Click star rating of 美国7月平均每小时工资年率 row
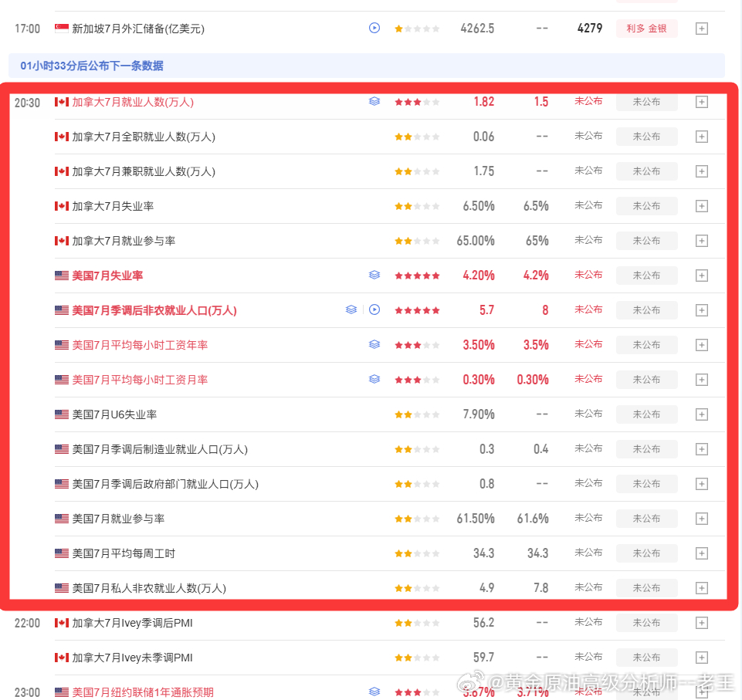The height and width of the screenshot is (700, 742). (417, 345)
